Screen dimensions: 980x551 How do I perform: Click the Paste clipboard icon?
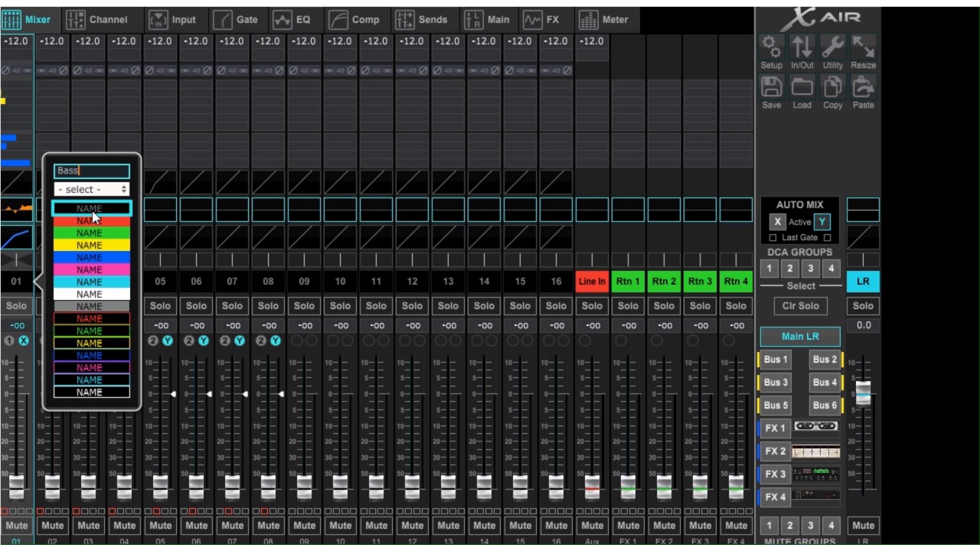[863, 87]
